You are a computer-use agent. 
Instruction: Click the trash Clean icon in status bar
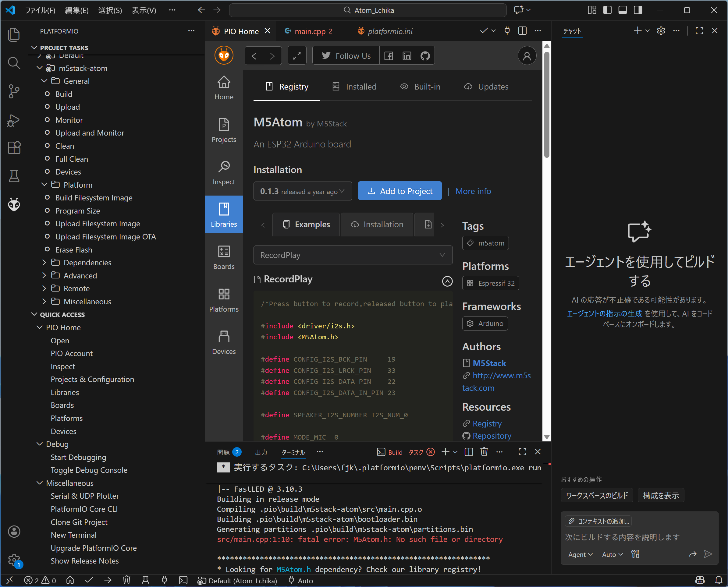(x=126, y=580)
